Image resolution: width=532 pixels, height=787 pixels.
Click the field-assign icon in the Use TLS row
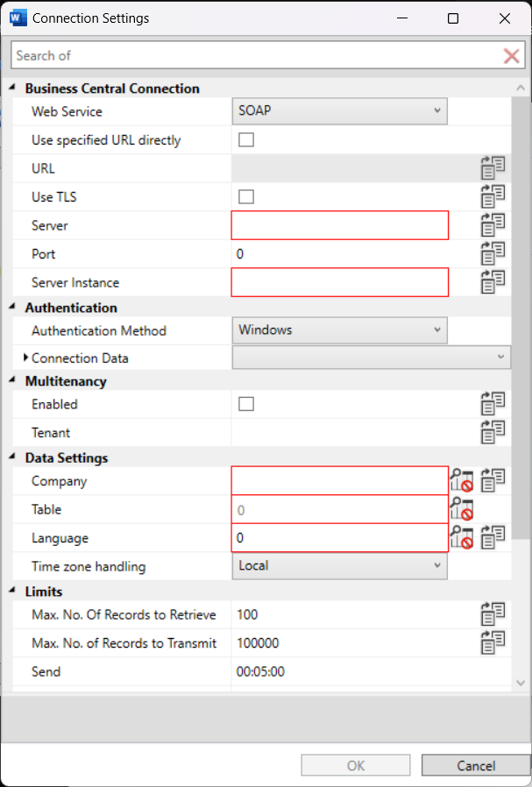pos(493,196)
